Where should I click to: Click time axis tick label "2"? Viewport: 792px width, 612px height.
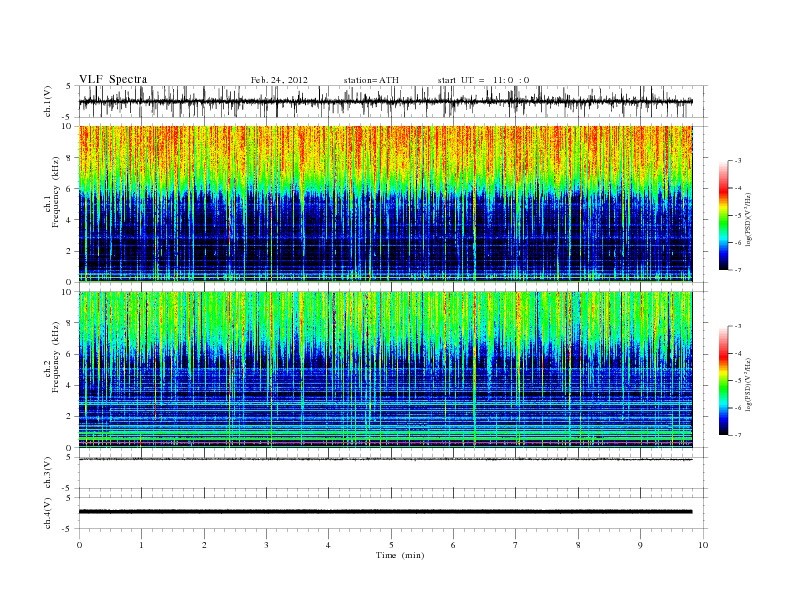coord(204,545)
